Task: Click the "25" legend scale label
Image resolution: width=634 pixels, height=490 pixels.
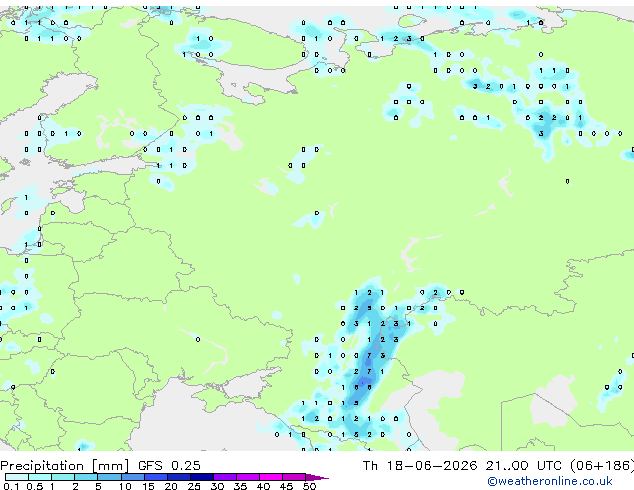Action: coord(194,486)
